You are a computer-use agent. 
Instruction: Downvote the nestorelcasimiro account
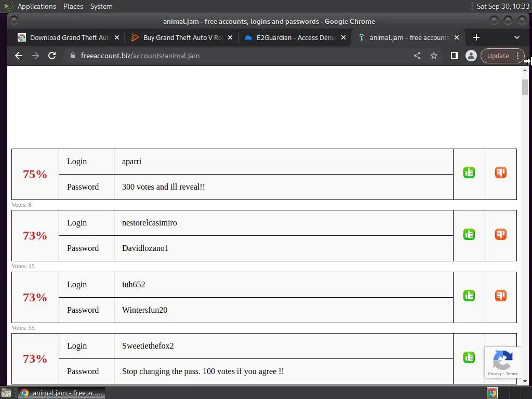[x=500, y=234]
